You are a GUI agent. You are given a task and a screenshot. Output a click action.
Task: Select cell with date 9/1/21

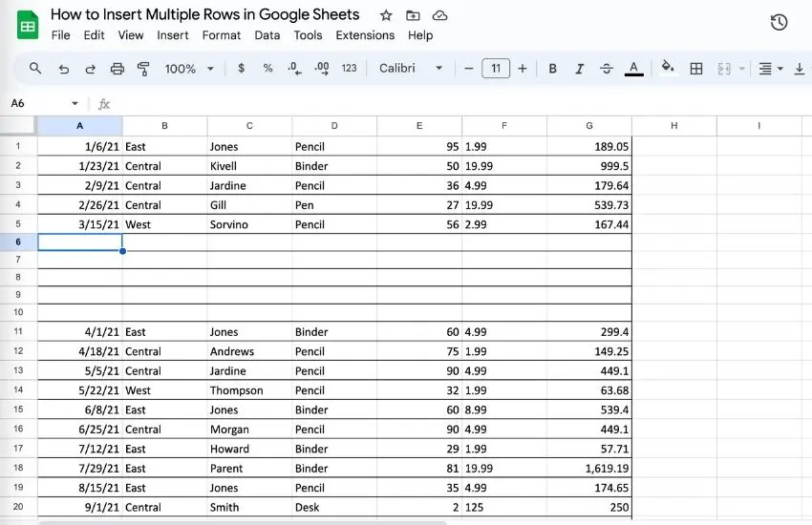pyautogui.click(x=79, y=507)
